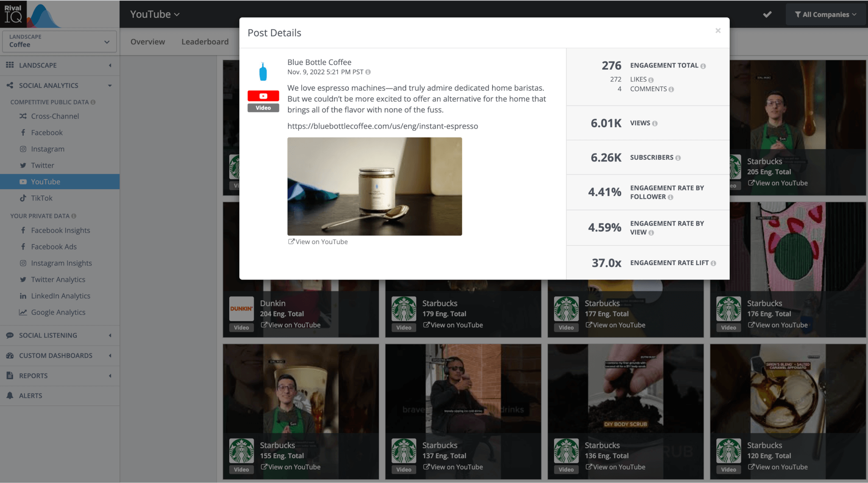This screenshot has height=483, width=868.
Task: Click the bluebottlecoffee.com instant-espresso URL
Action: click(x=382, y=126)
